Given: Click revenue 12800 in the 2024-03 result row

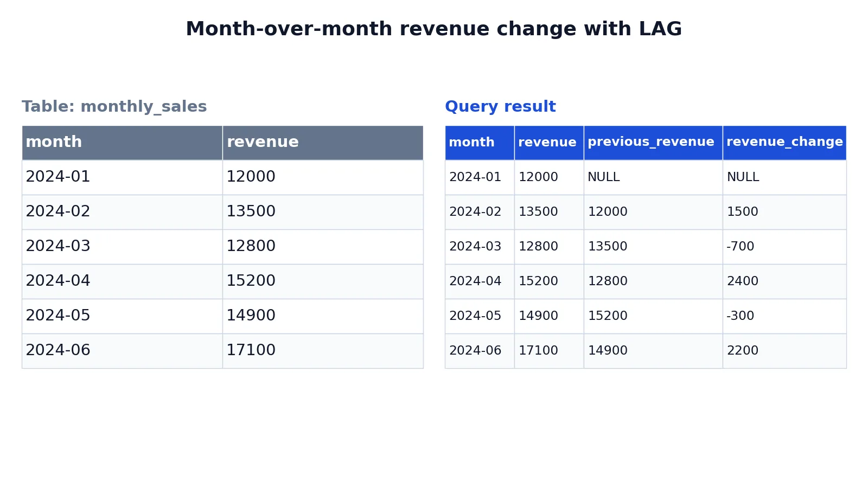Looking at the screenshot, I should pos(549,247).
